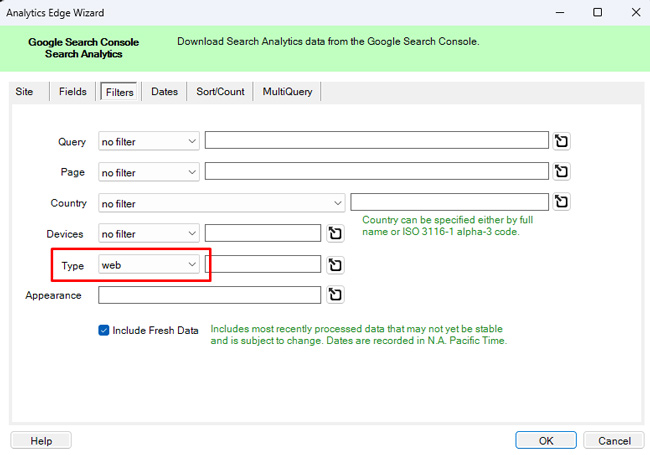This screenshot has width=650, height=455.
Task: Switch to the Site tab
Action: 24,92
